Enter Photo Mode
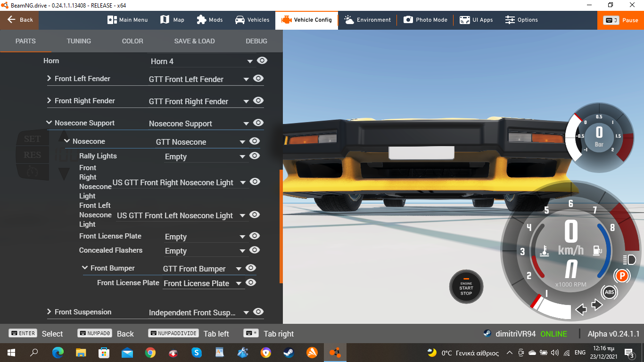The image size is (644, 362). (425, 20)
